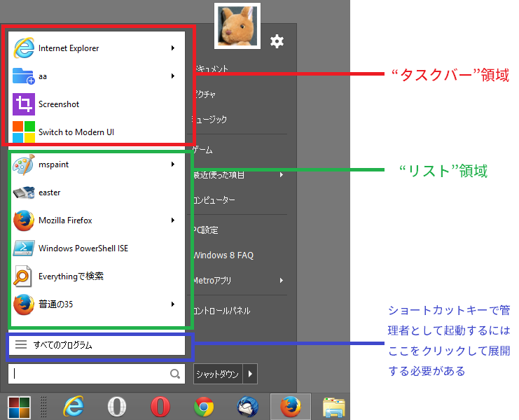Click the active Firefox taskbar button
The image size is (519, 420).
point(291,407)
